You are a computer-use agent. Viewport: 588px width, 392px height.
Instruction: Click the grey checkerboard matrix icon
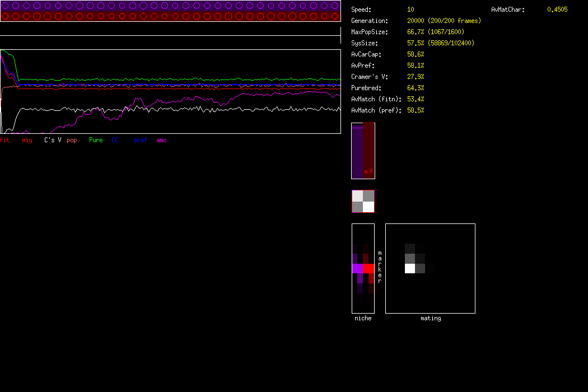(363, 202)
